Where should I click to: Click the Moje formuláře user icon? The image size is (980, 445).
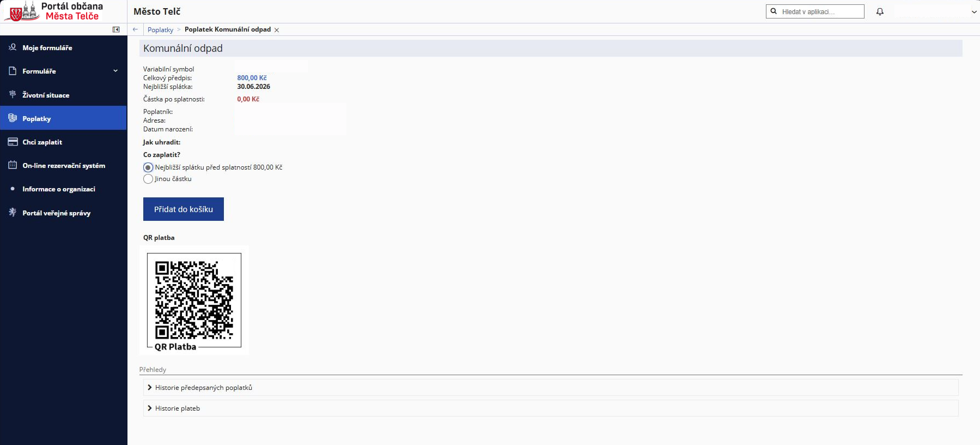tap(13, 47)
